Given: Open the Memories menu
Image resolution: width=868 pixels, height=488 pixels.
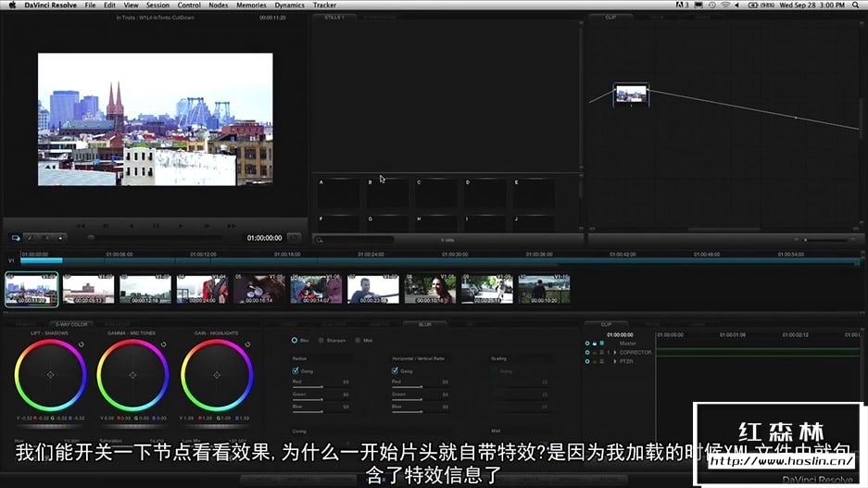Looking at the screenshot, I should coord(251,5).
